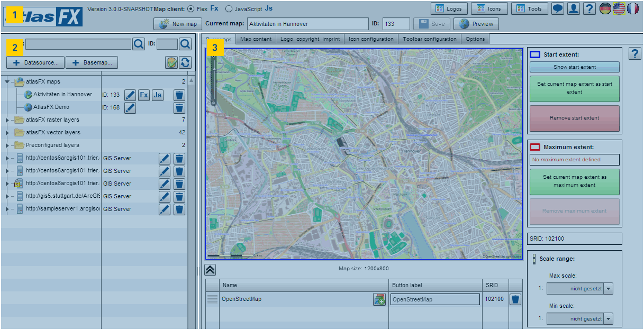Open the Icons manager button
The width and height of the screenshot is (644, 330).
[x=489, y=8]
